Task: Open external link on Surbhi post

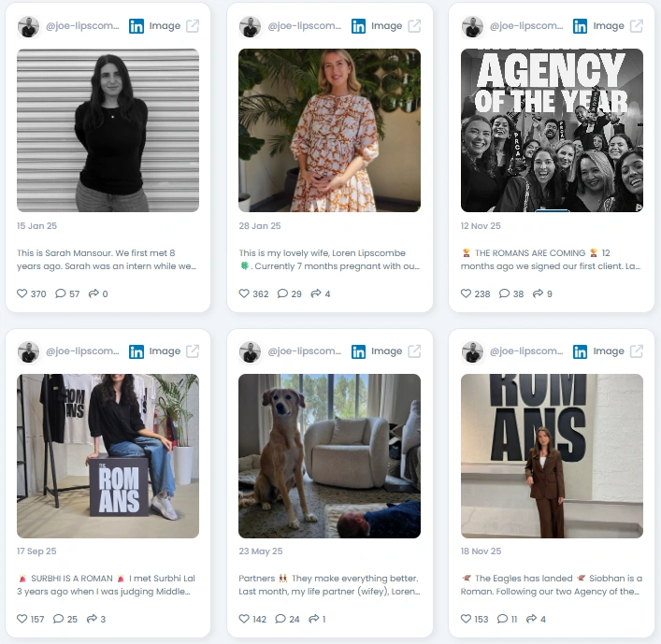Action: pos(193,351)
